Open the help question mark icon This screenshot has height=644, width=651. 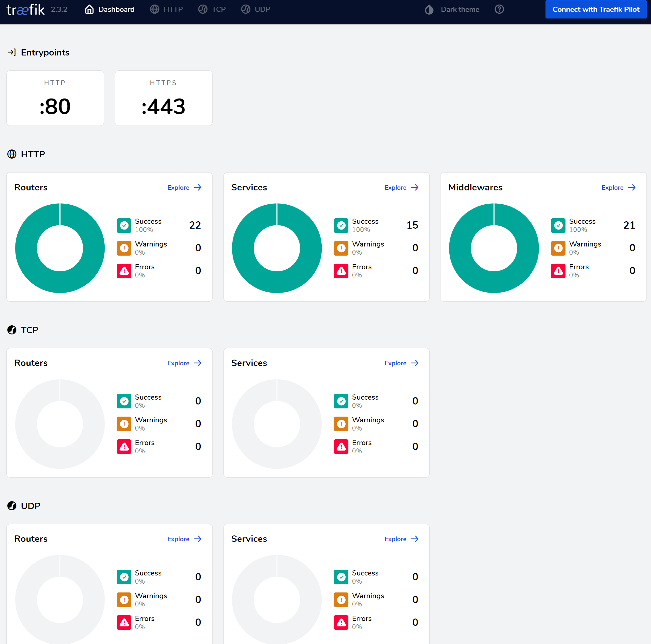pyautogui.click(x=499, y=9)
